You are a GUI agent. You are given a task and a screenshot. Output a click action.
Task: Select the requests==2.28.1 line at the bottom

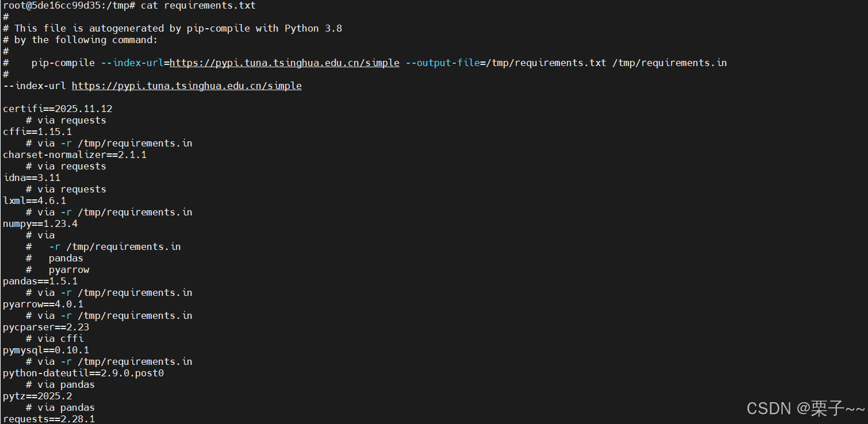point(49,419)
